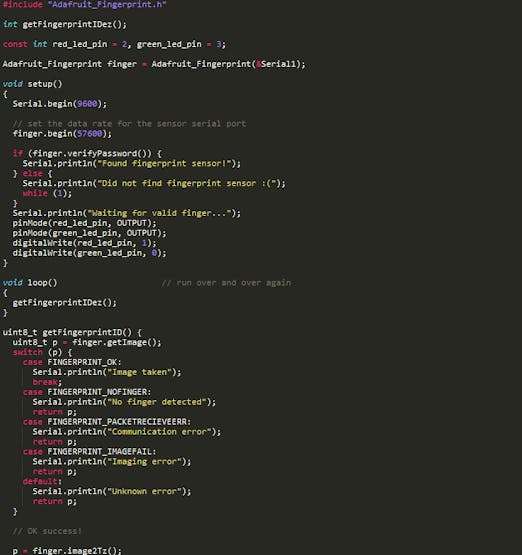Click the &Serial1 argument in constructor

[275, 64]
